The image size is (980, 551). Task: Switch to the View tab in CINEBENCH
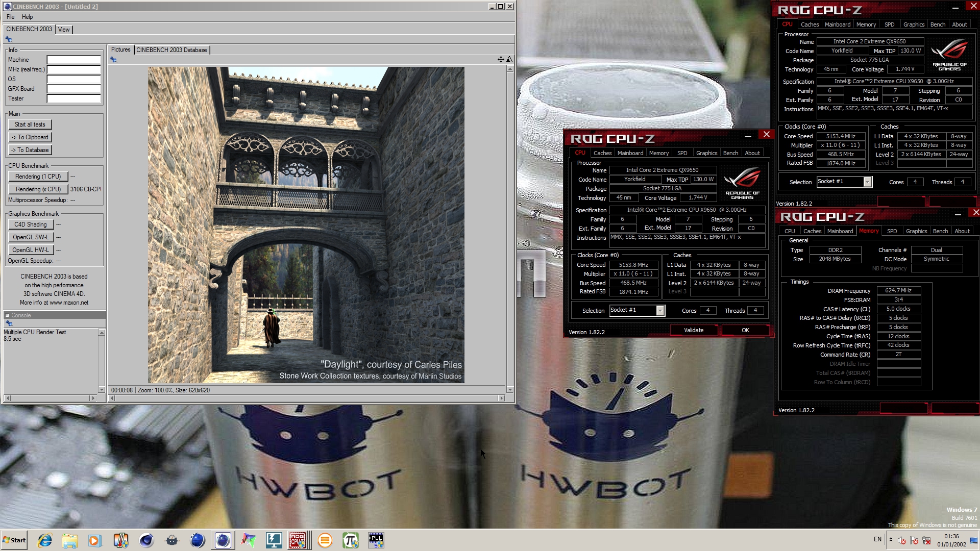(x=64, y=30)
